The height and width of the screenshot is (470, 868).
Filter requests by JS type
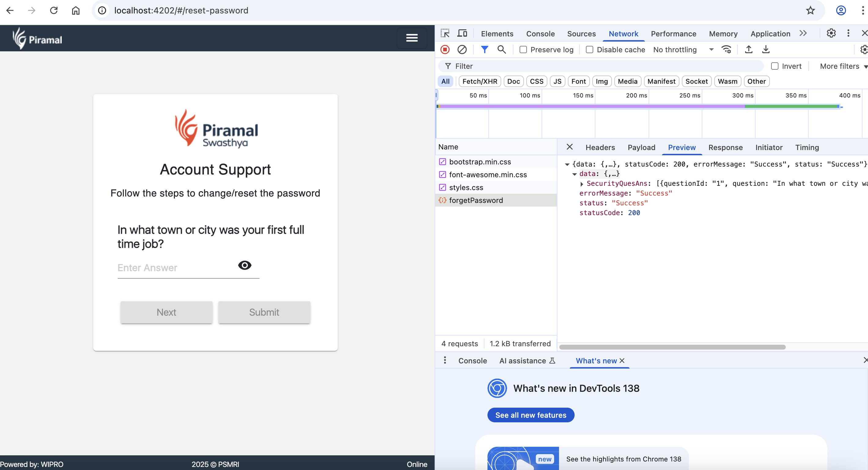click(557, 81)
